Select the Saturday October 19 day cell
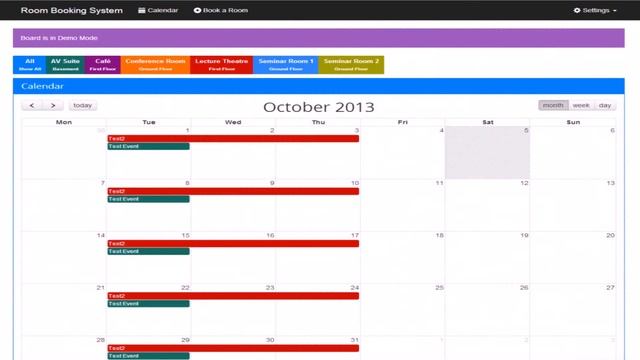Image resolution: width=640 pixels, height=360 pixels. [487, 258]
